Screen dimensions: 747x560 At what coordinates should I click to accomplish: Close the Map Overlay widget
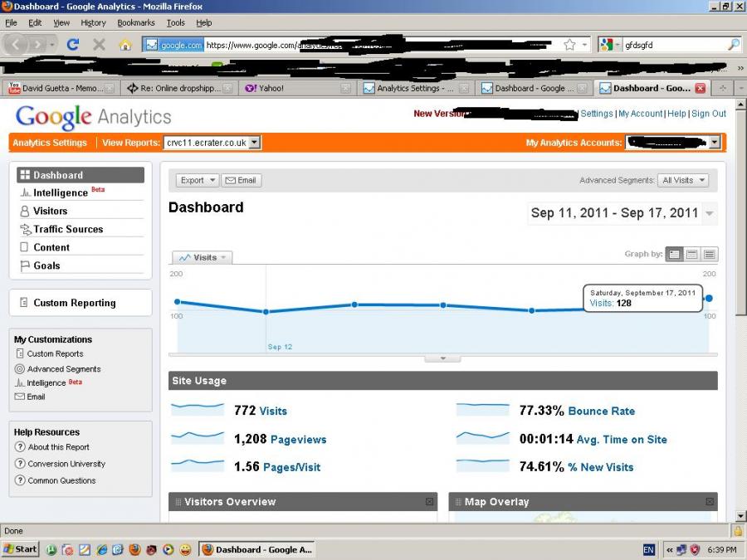click(x=710, y=501)
